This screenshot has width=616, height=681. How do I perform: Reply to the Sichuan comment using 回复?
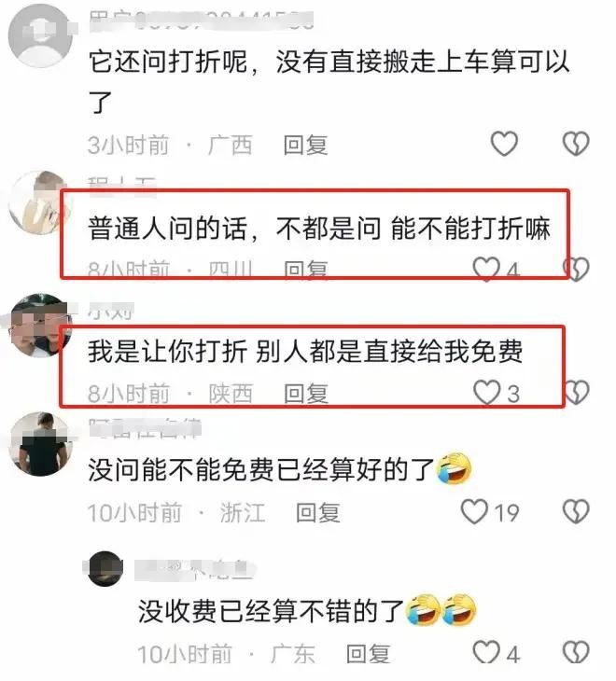(305, 270)
